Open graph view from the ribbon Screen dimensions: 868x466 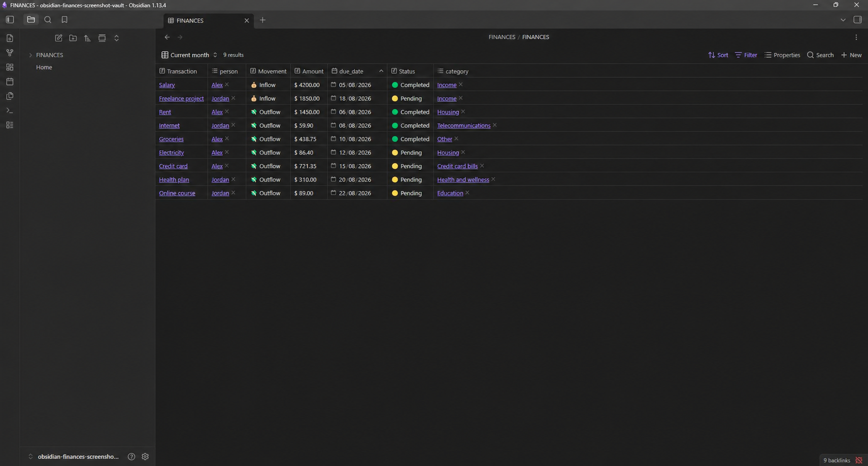(10, 53)
